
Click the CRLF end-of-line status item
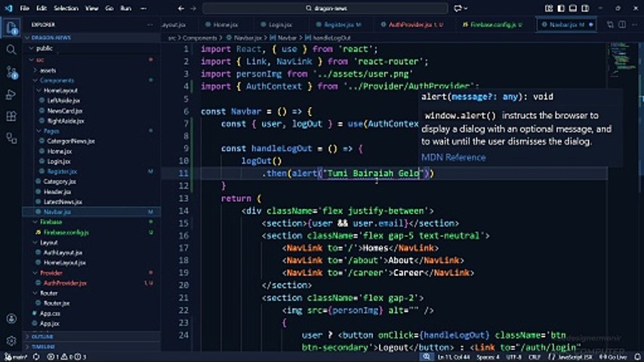tap(534, 357)
